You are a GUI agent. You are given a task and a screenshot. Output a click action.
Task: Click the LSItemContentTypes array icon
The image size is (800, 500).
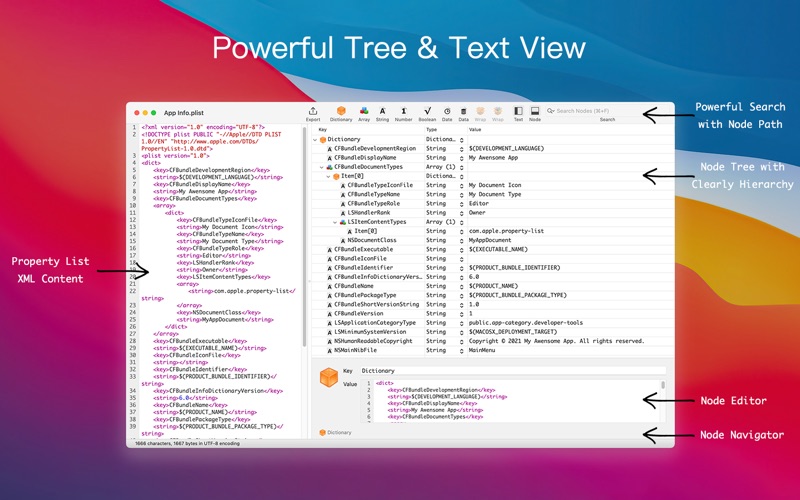pyautogui.click(x=343, y=222)
